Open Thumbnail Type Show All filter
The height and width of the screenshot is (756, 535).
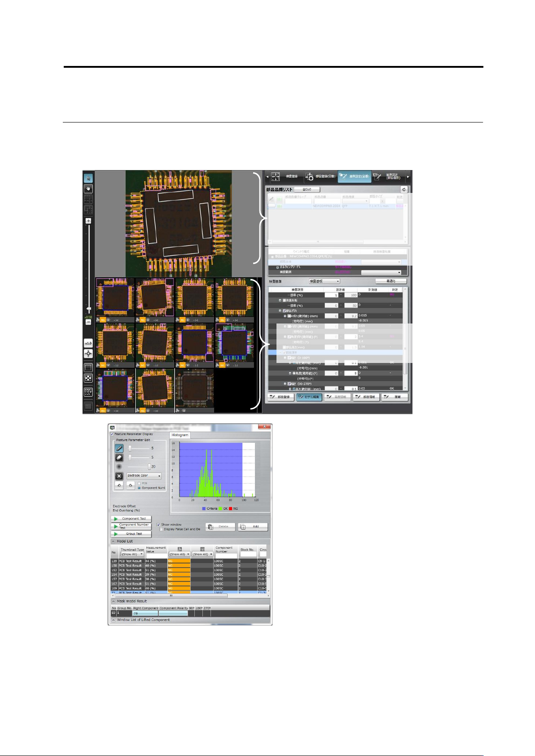tap(132, 554)
